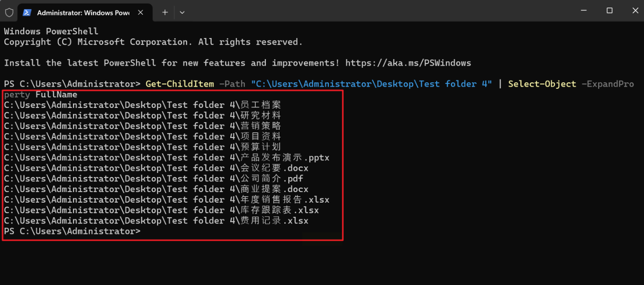Screen dimensions: 644x285
Task: Close the Windows PowerShell tab
Action: click(x=141, y=12)
